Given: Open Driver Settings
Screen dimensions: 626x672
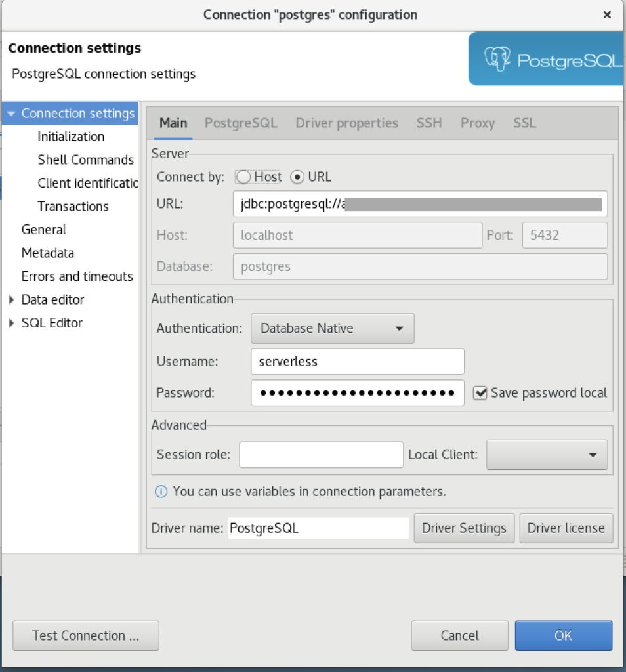Looking at the screenshot, I should [464, 528].
